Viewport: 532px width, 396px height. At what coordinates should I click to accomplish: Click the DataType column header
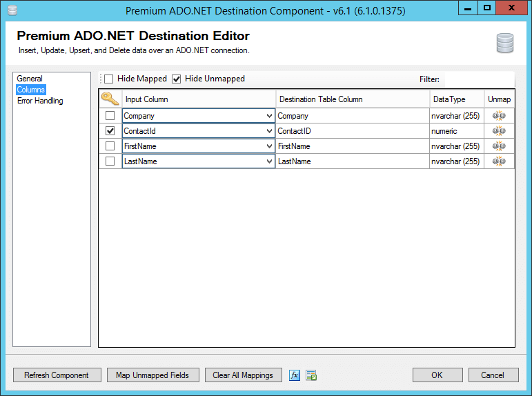pyautogui.click(x=457, y=99)
